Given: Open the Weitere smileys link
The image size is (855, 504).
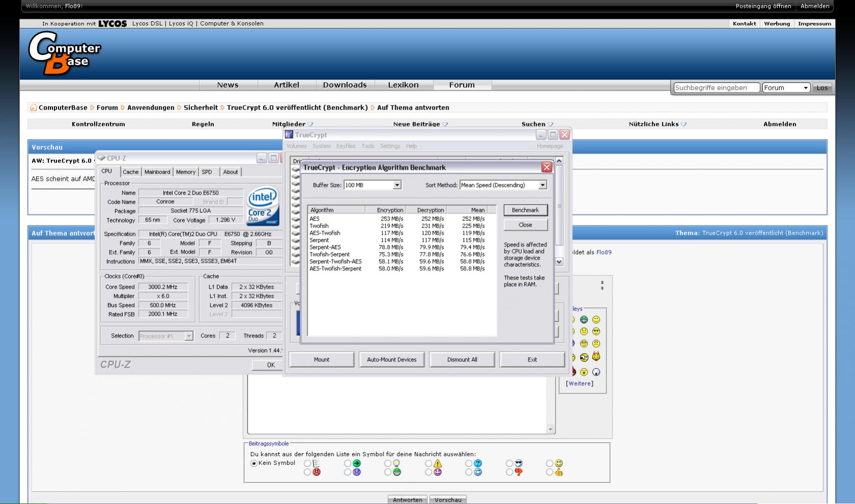Looking at the screenshot, I should click(x=580, y=383).
